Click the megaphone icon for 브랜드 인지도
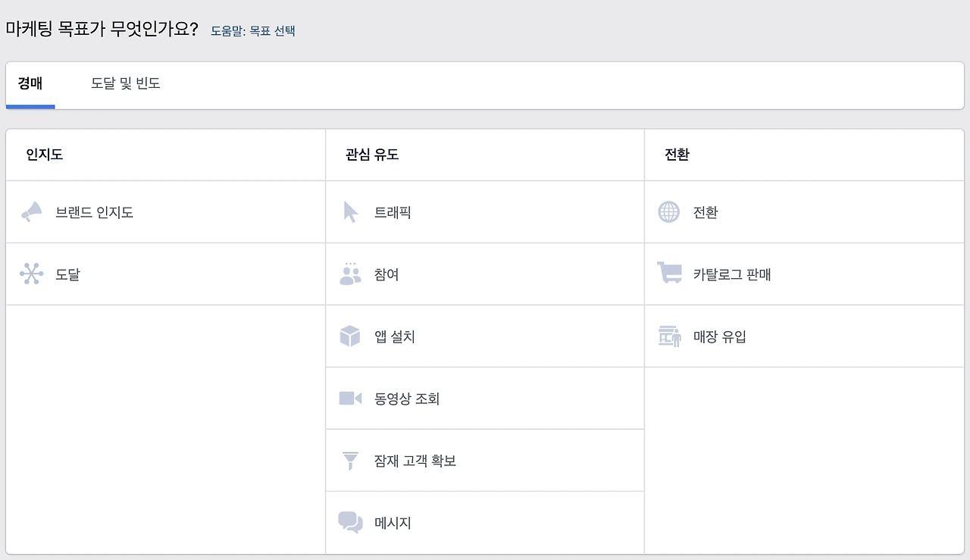Screen dimensions: 970x560 pyautogui.click(x=31, y=212)
